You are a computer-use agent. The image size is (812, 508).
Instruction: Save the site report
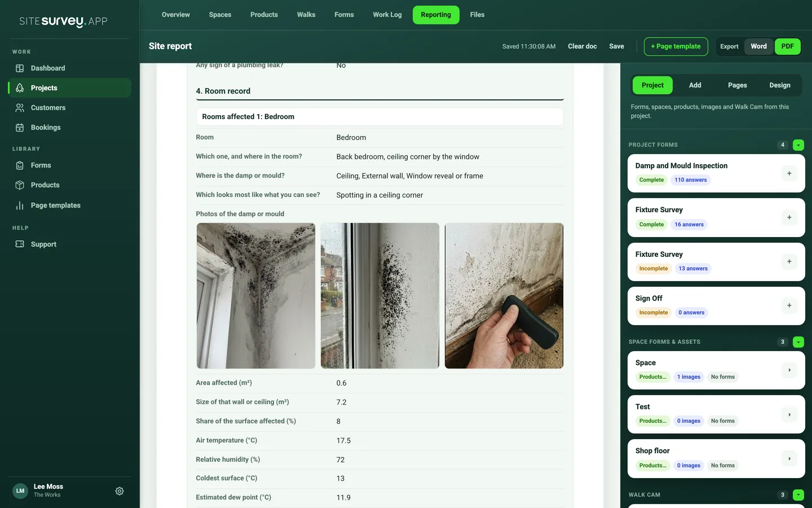pyautogui.click(x=616, y=46)
